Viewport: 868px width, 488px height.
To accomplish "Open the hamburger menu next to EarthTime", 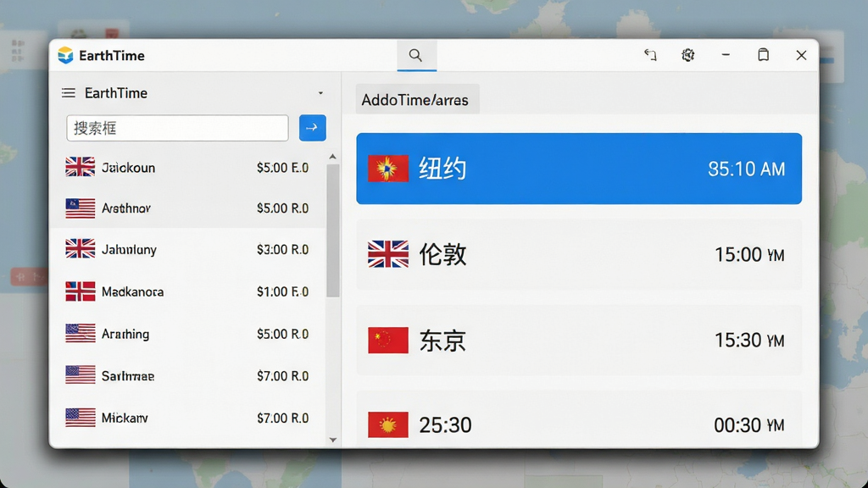I will (69, 93).
